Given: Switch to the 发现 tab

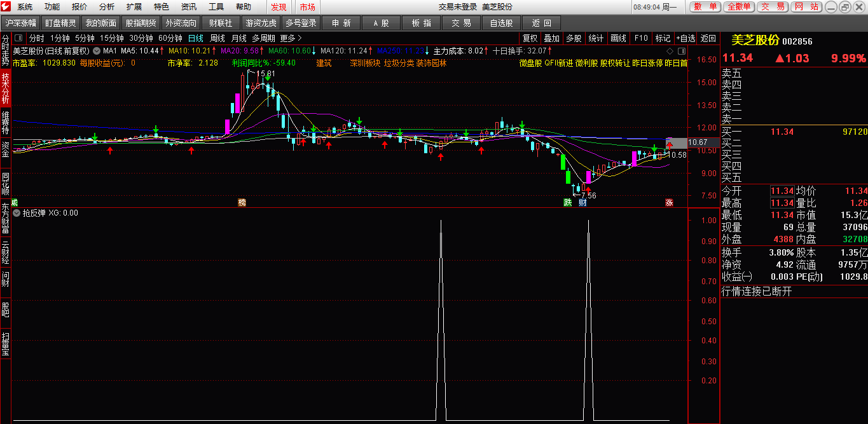Looking at the screenshot, I should tap(279, 7).
